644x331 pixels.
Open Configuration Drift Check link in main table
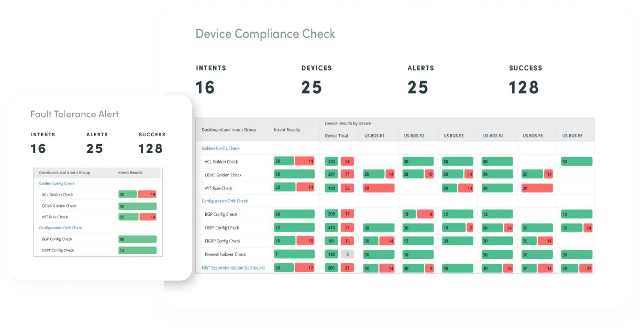(225, 201)
